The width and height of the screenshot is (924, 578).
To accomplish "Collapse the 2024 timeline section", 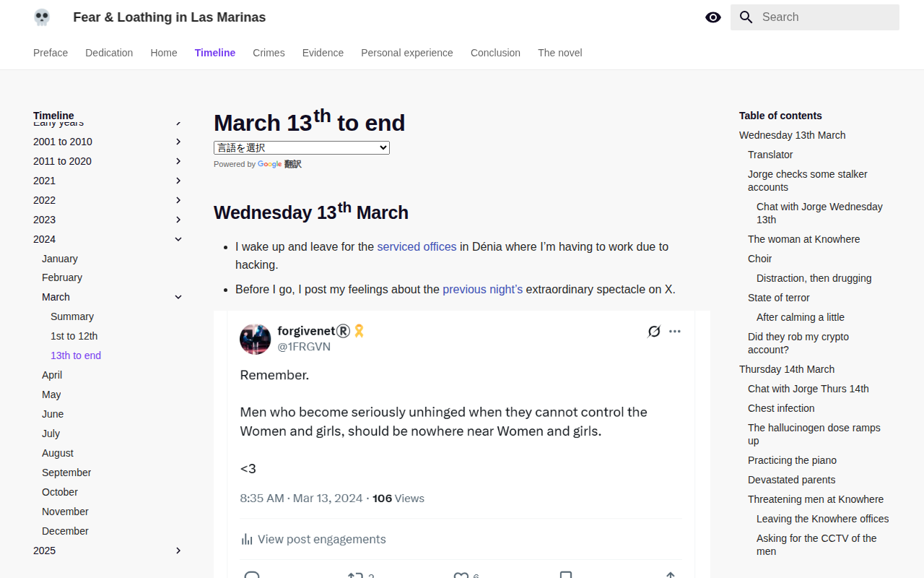I will tap(178, 239).
